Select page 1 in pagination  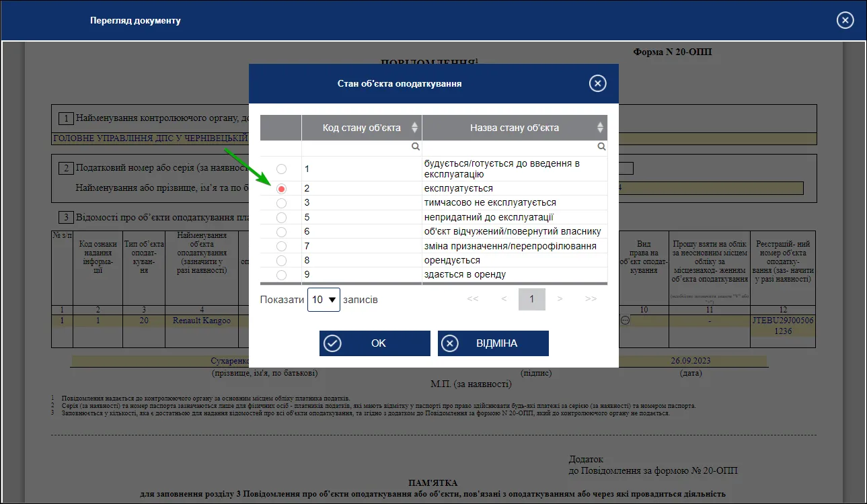(531, 299)
